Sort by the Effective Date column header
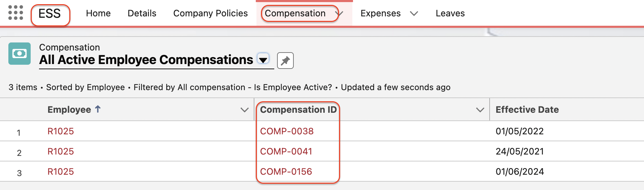Screen dimensions: 644x190 coord(527,110)
